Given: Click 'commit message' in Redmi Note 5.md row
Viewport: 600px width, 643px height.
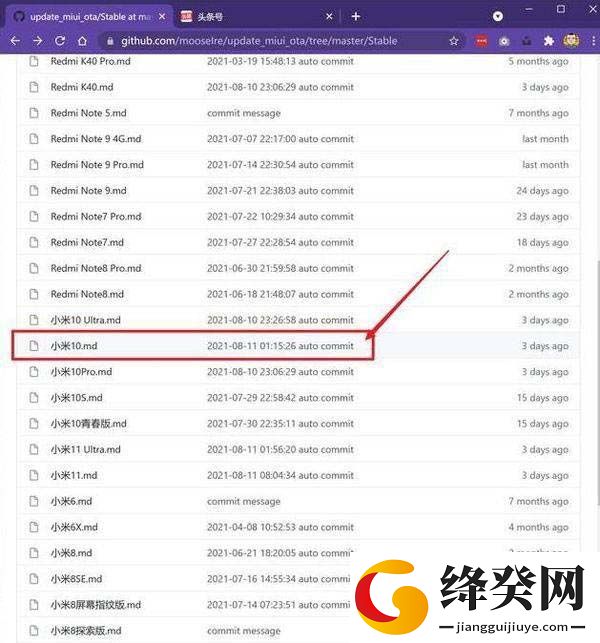Looking at the screenshot, I should (244, 113).
